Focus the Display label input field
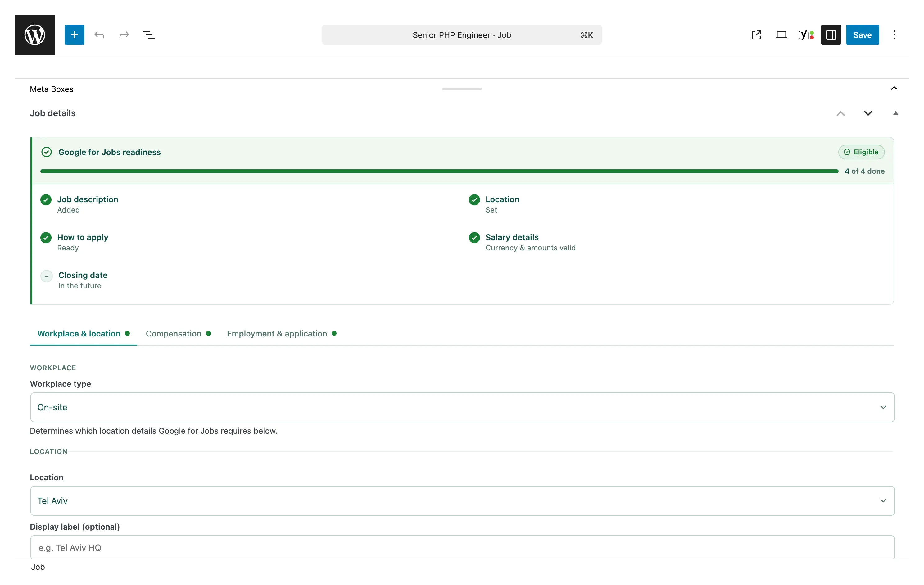 pyautogui.click(x=462, y=547)
